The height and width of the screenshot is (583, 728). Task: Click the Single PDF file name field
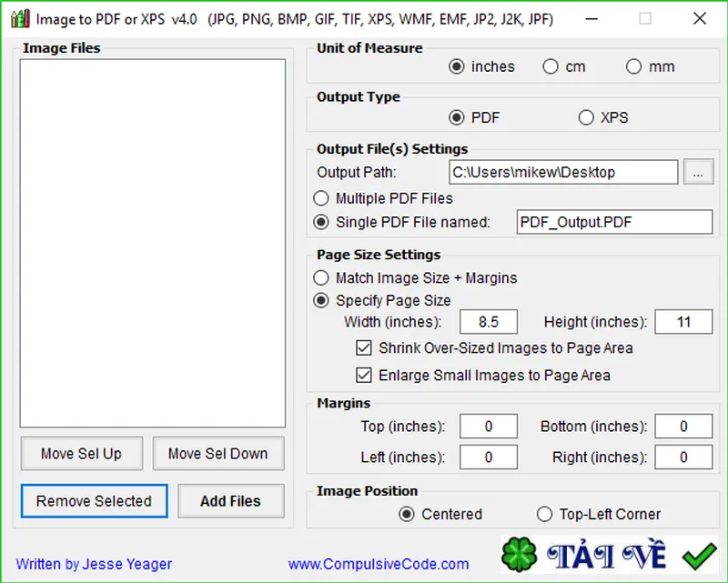[x=614, y=222]
